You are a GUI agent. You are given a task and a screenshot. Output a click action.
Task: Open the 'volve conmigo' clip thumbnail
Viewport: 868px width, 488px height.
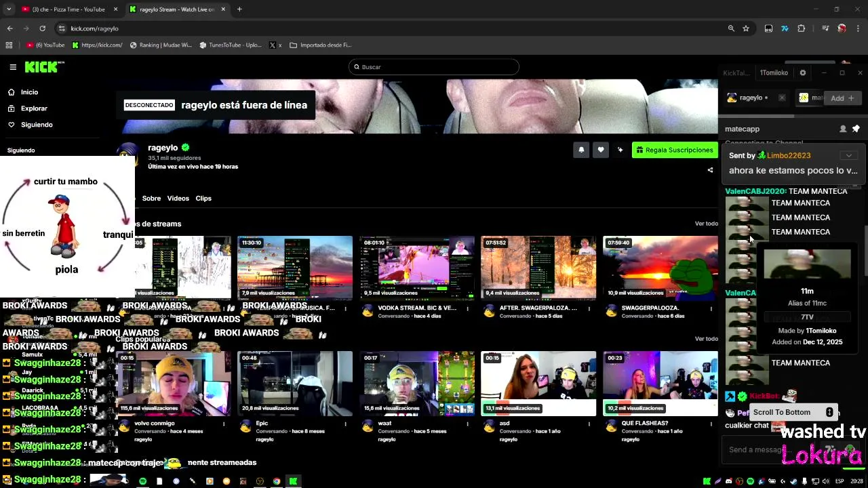173,383
